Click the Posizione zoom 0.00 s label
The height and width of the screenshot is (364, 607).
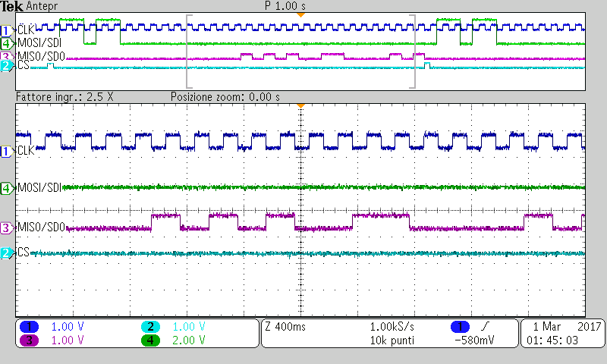coord(225,97)
